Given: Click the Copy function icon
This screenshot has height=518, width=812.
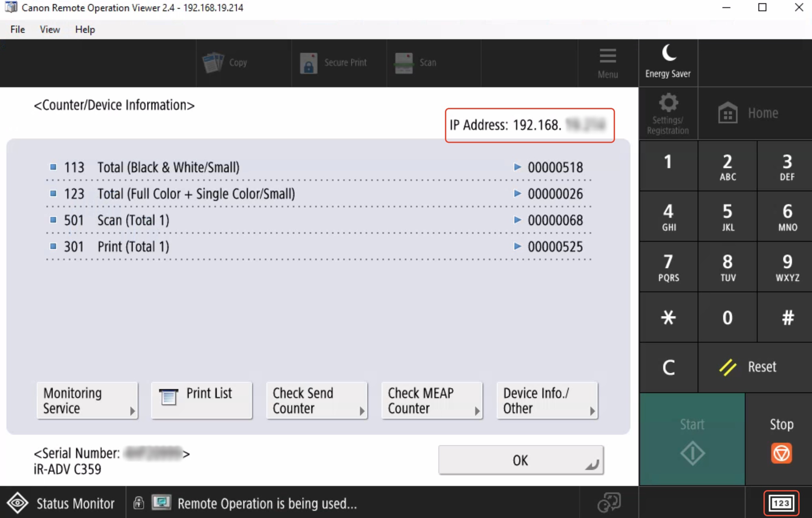Looking at the screenshot, I should tap(213, 62).
